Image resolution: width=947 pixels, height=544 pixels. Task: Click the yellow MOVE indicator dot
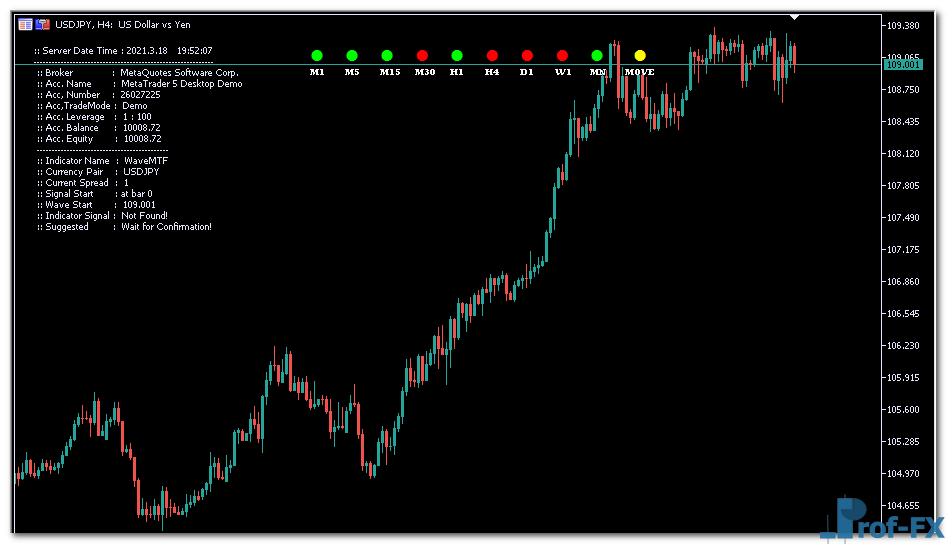click(640, 56)
